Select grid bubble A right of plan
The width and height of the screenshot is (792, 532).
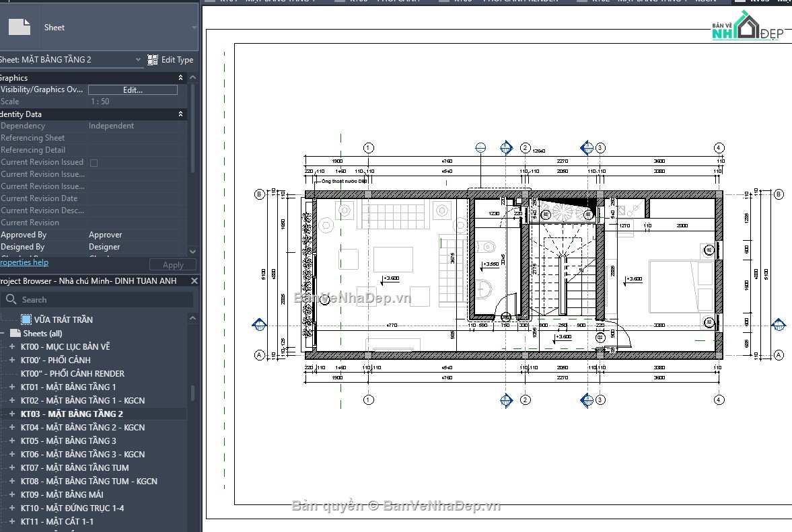779,355
